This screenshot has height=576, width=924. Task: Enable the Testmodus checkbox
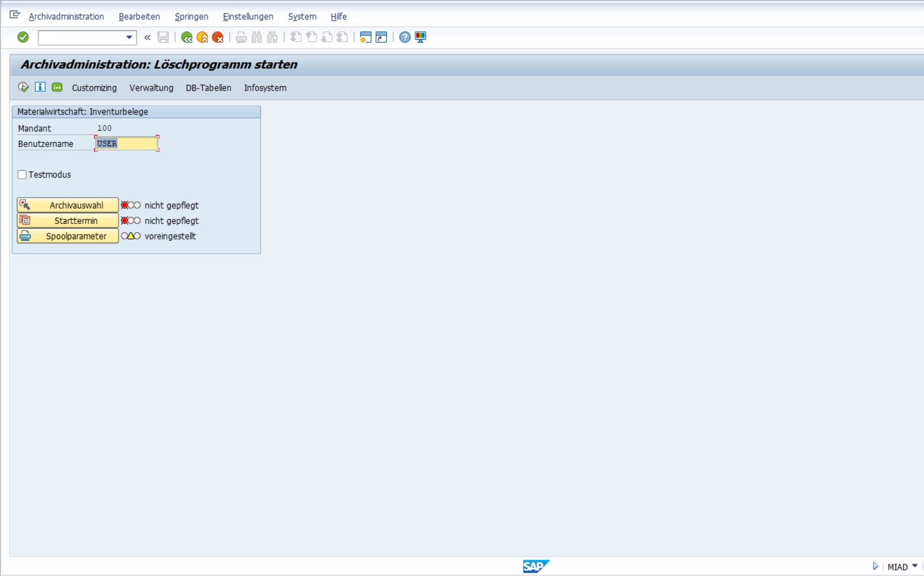coord(22,175)
